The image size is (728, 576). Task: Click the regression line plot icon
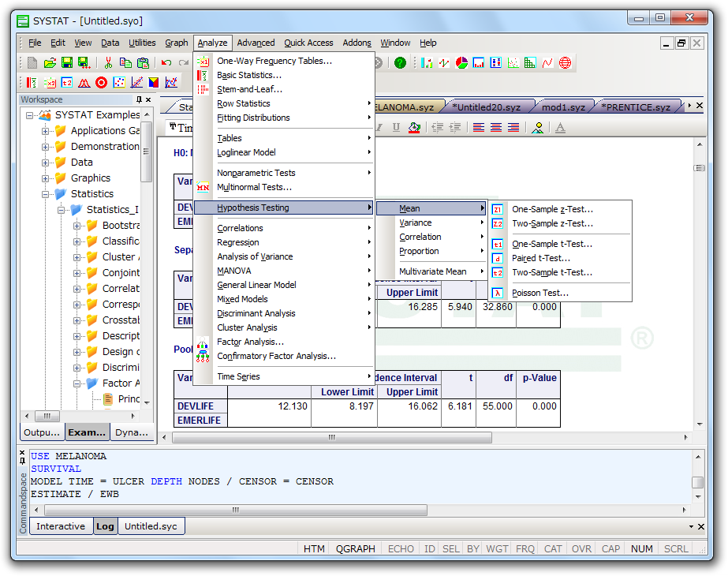136,83
